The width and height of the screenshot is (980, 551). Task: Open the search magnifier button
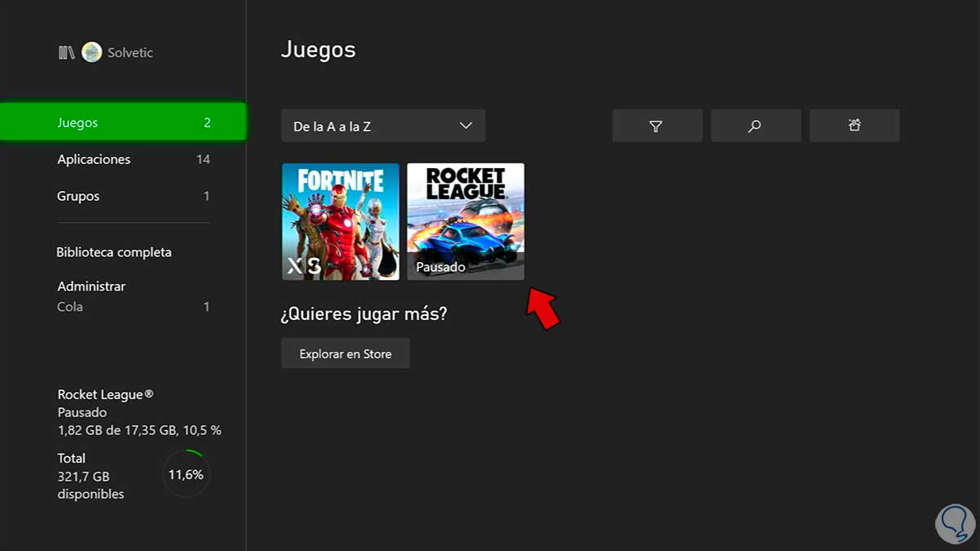tap(755, 126)
